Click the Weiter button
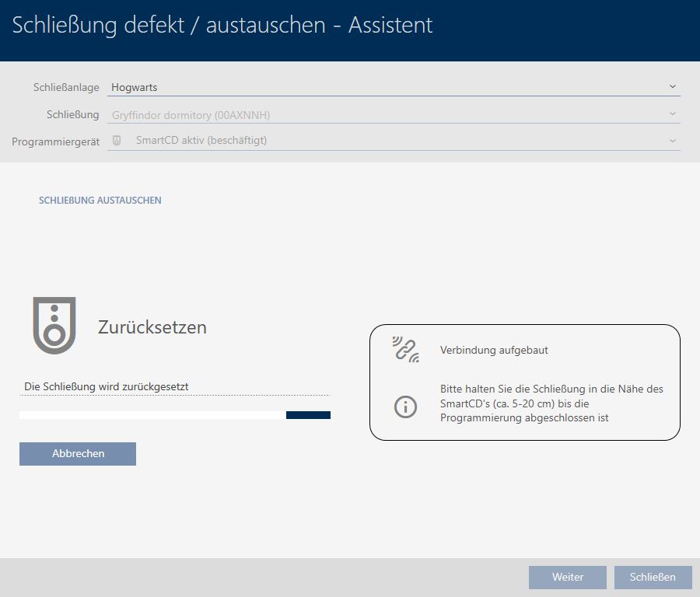 [567, 577]
